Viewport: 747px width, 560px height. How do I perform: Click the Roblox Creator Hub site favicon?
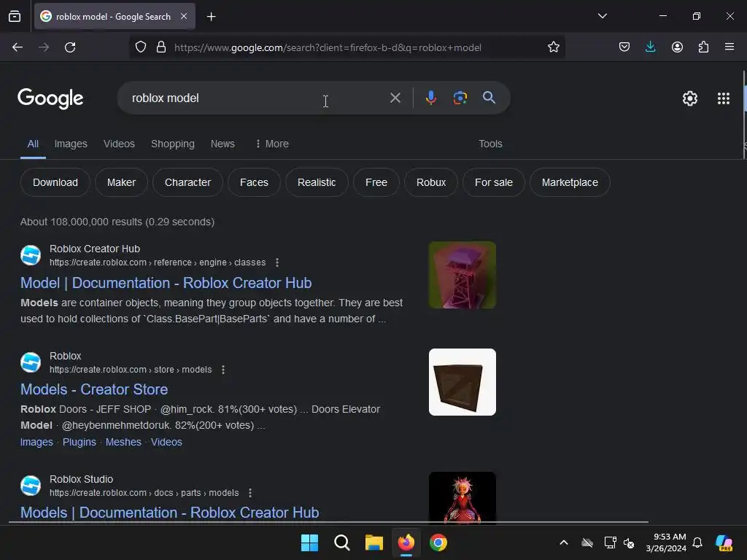click(x=31, y=255)
